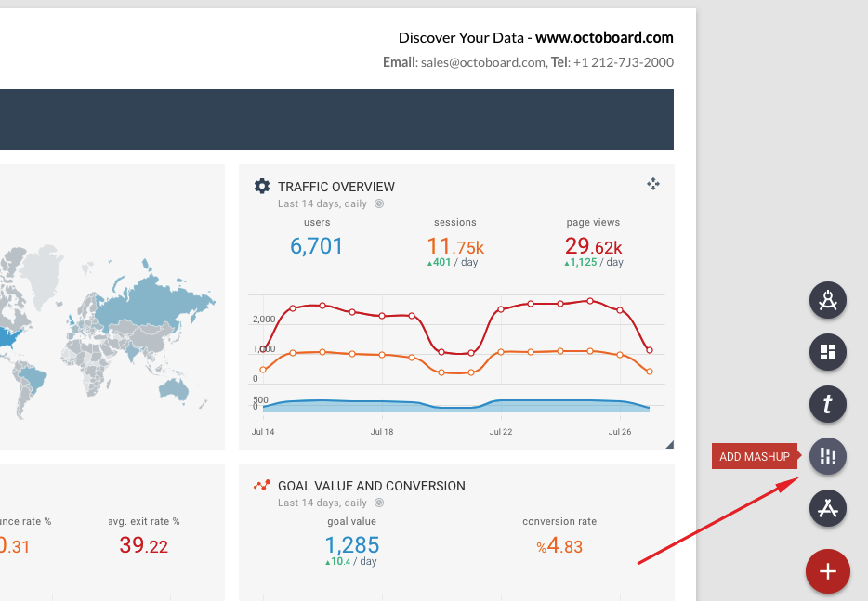The height and width of the screenshot is (601, 868).
Task: Click the 'sessions' metric label
Action: click(x=455, y=222)
